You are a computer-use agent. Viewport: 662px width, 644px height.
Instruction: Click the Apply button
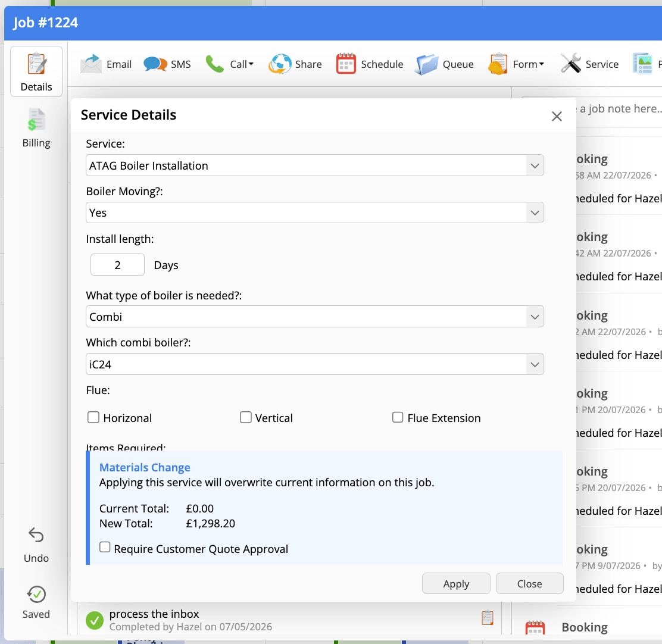click(x=456, y=584)
